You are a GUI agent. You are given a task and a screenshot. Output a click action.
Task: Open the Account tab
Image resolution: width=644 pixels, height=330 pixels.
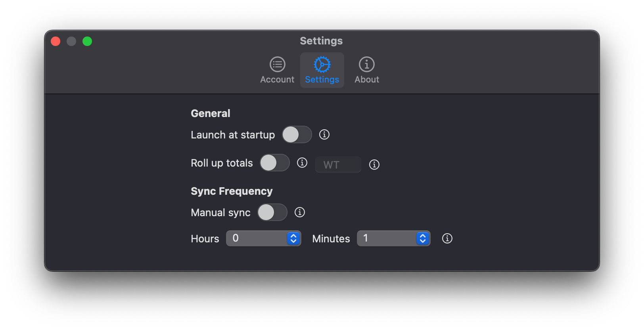(277, 70)
